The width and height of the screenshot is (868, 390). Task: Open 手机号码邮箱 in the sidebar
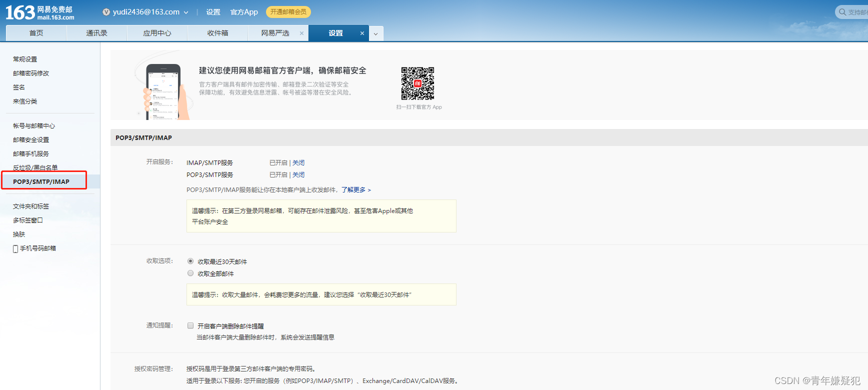point(38,248)
